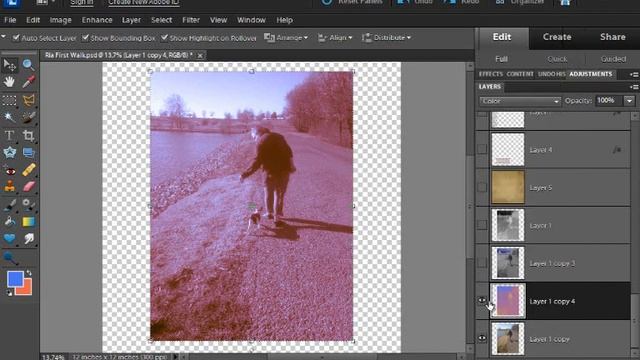Select the Move tool
The height and width of the screenshot is (360, 640).
pos(9,65)
